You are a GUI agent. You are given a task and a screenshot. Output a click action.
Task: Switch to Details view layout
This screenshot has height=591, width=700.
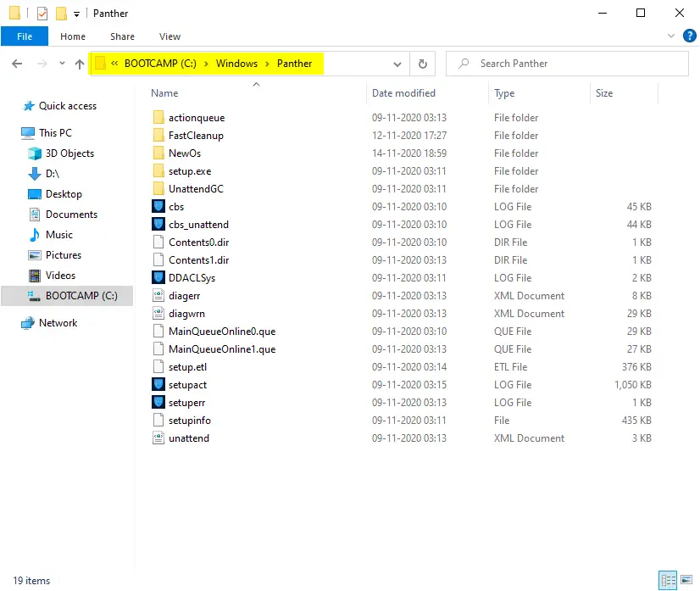[668, 580]
